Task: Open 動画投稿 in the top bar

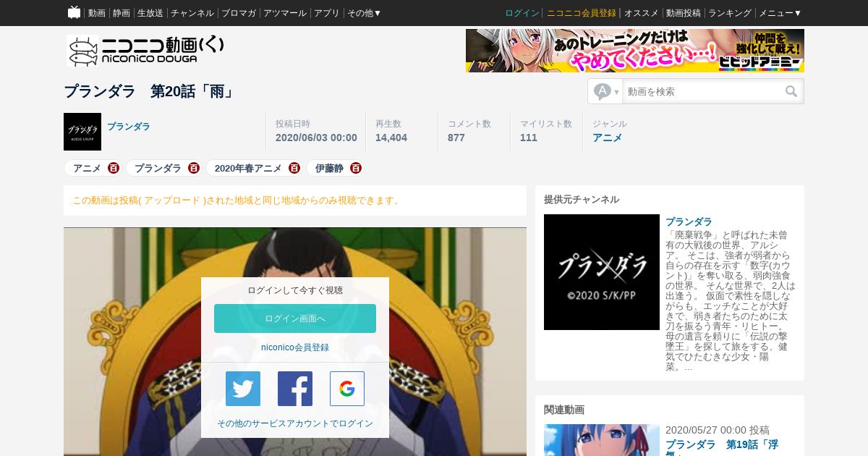Action: point(684,13)
